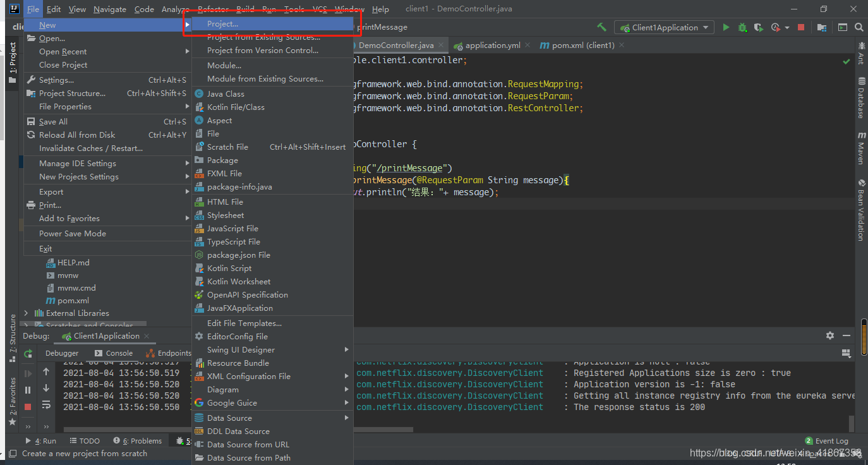Screen dimensions: 868x465
Task: Stop the application from the top toolbar
Action: 801,27
